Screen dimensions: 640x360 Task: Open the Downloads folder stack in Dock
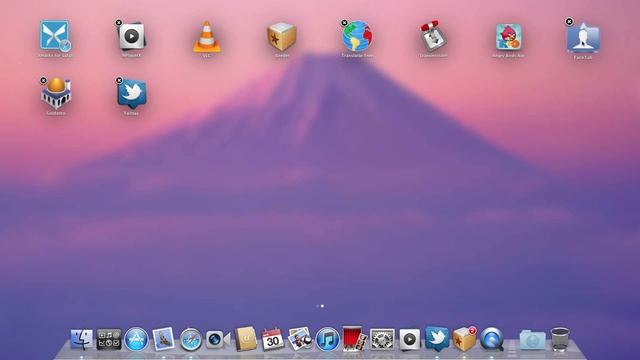click(x=532, y=340)
